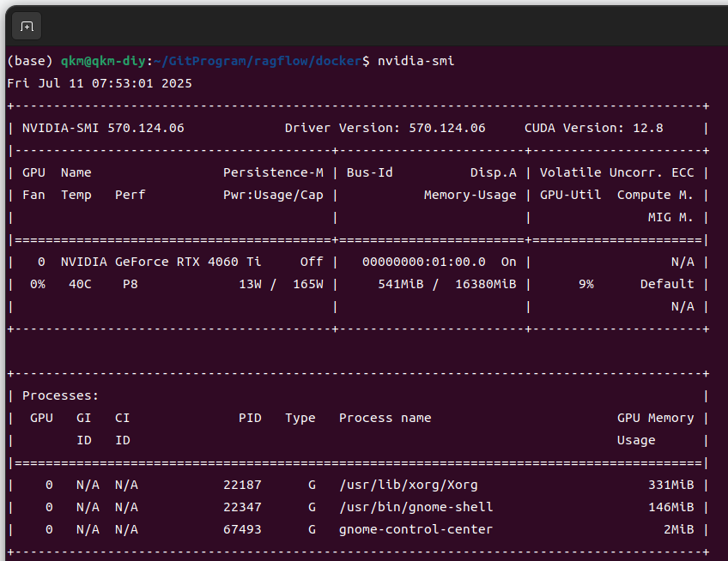Image resolution: width=728 pixels, height=561 pixels.
Task: Click the 'Processes:' heading
Action: tap(60, 395)
